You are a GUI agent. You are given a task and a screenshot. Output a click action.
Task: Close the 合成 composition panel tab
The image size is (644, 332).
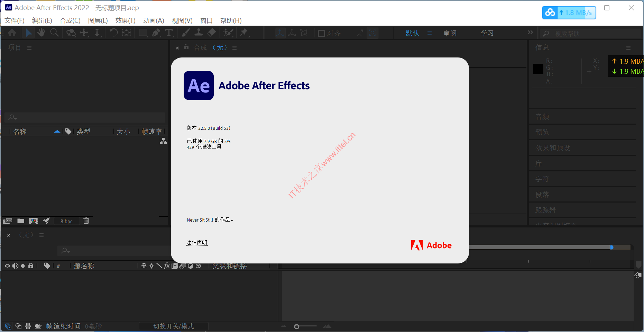177,48
